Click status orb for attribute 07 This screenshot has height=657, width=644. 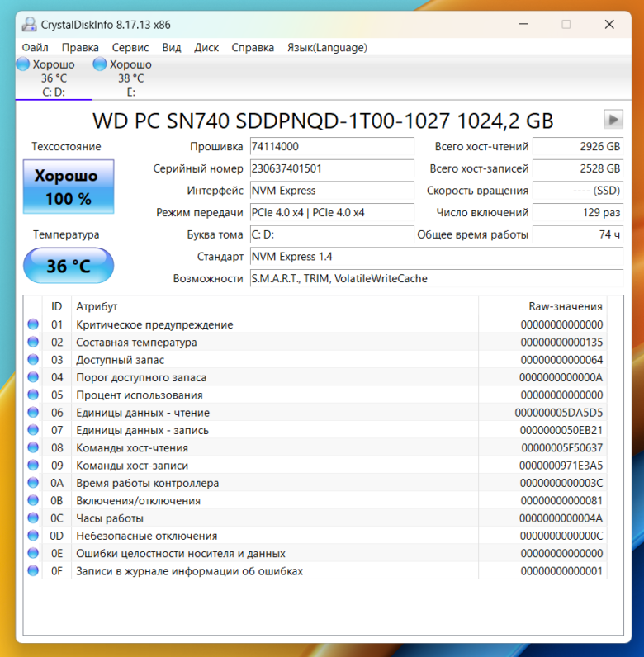[33, 430]
